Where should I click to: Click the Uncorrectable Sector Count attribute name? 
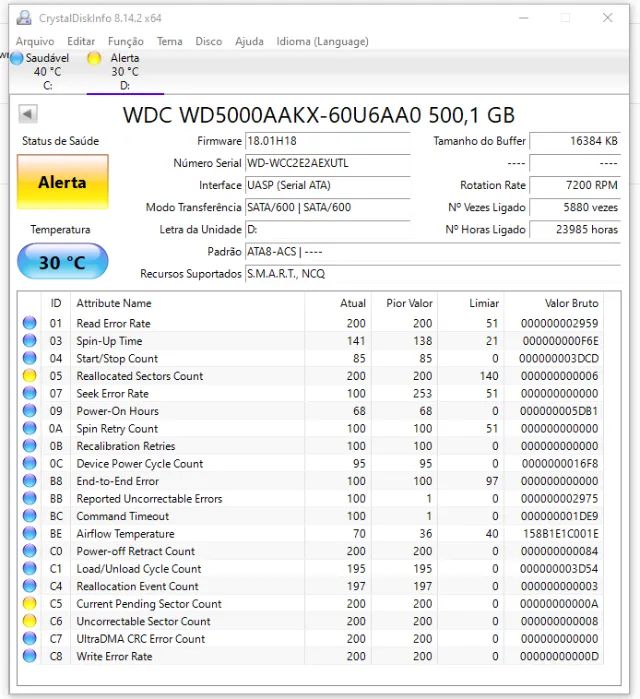pos(143,621)
